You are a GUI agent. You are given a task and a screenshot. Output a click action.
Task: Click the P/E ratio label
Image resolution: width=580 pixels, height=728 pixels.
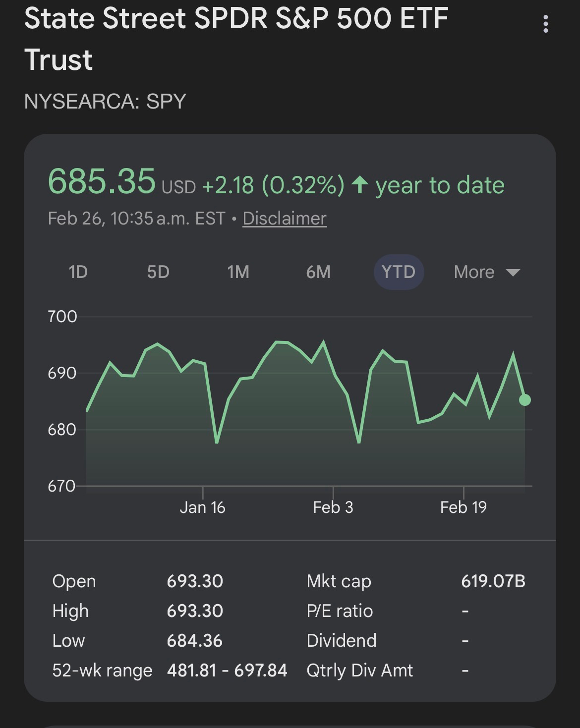tap(340, 611)
